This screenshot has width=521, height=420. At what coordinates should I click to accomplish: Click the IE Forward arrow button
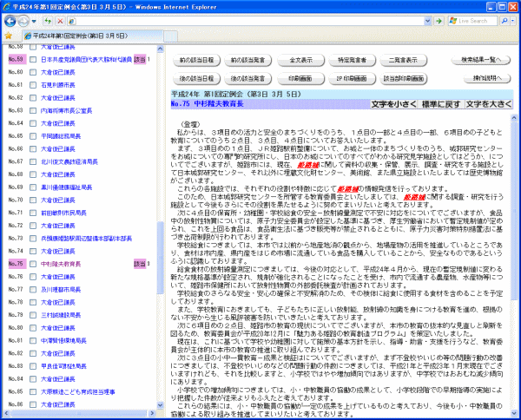[x=23, y=21]
